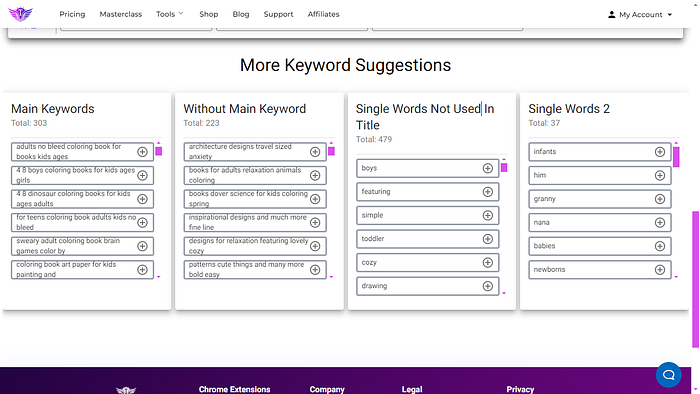Click the Privacy footer heading
700x394 pixels.
[x=520, y=389]
